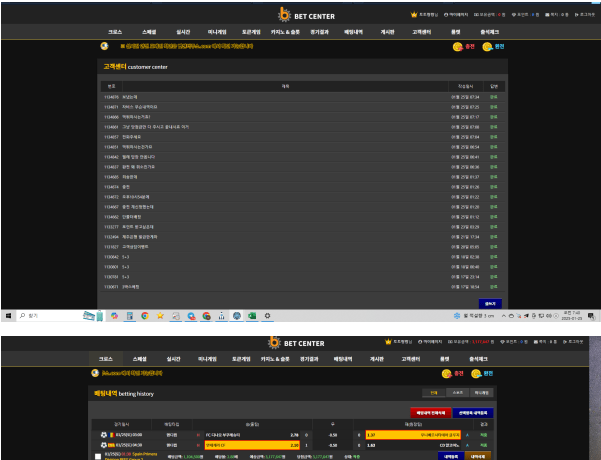The image size is (601, 460).
Task: Open the Windows Start menu
Action: pyautogui.click(x=8, y=316)
